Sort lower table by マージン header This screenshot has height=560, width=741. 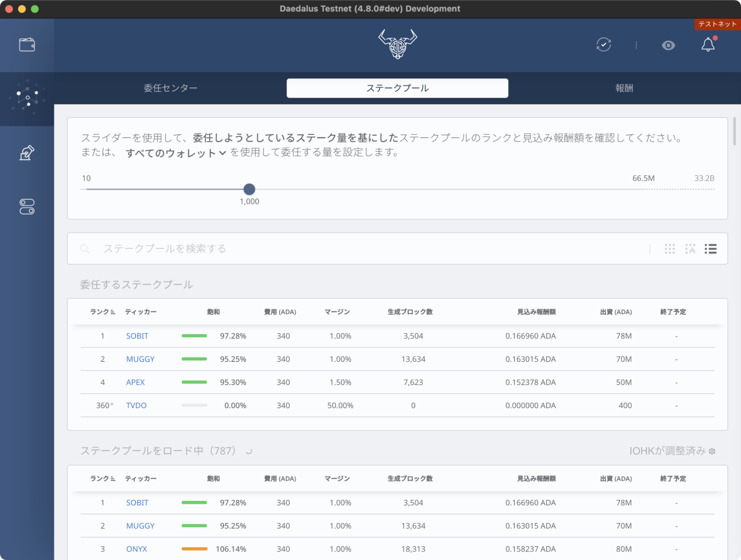pyautogui.click(x=337, y=479)
